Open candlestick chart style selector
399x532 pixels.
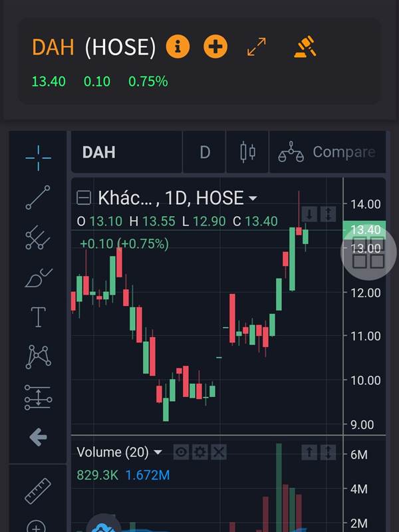point(247,152)
